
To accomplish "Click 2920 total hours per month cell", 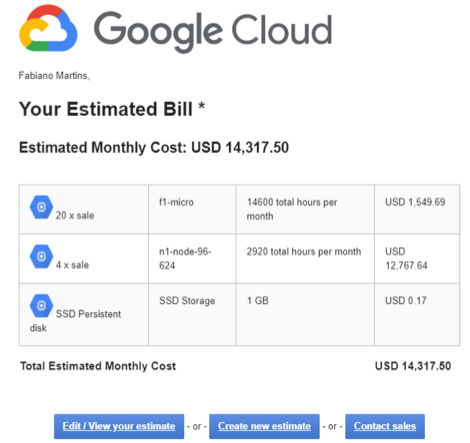I will coord(305,259).
